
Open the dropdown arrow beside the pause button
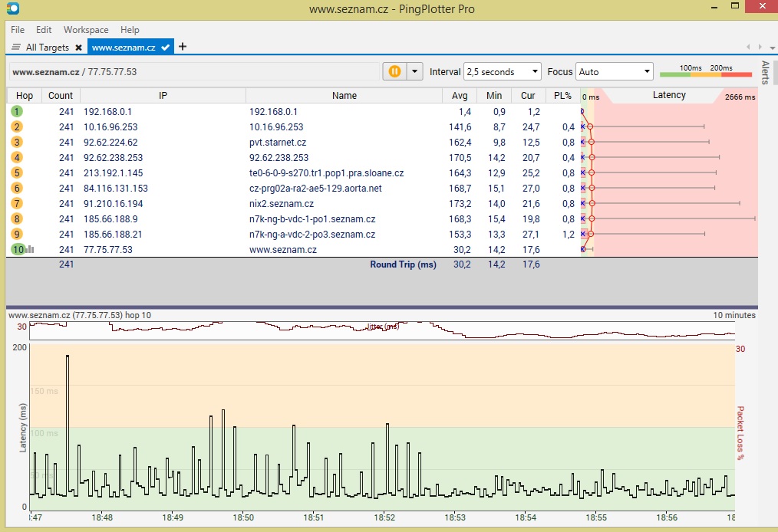point(414,71)
